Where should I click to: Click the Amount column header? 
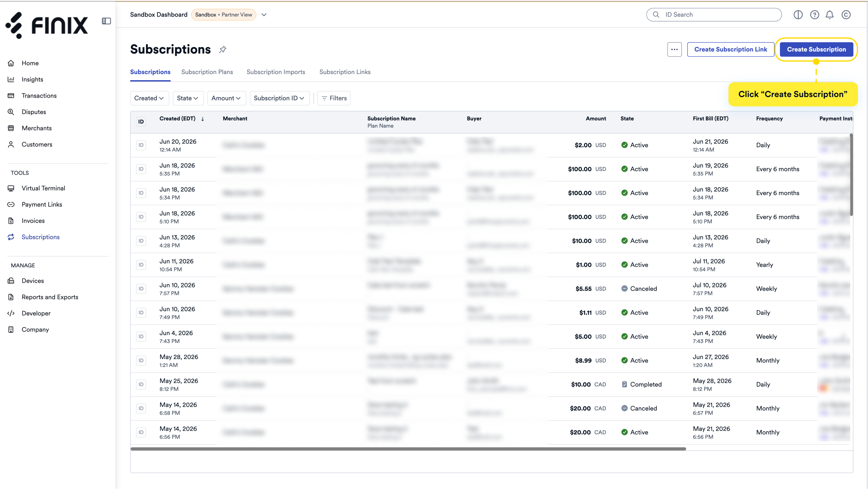point(596,119)
